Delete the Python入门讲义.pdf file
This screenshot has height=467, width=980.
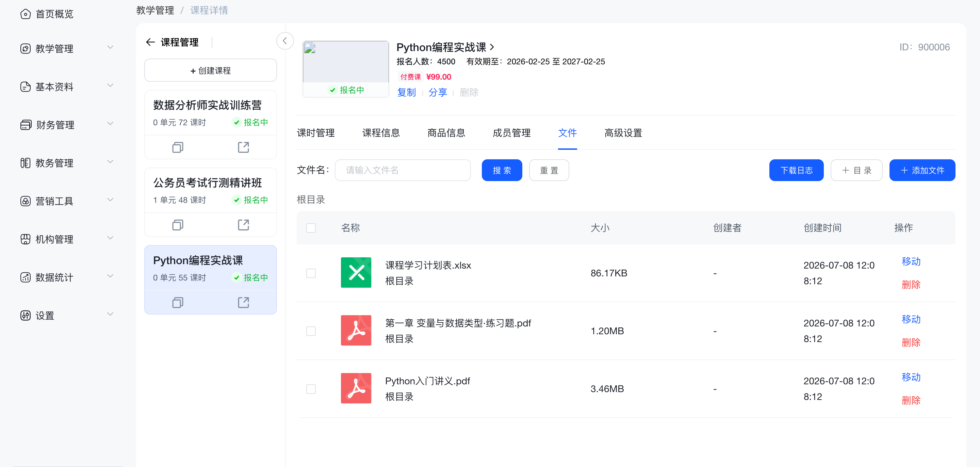[x=911, y=400]
